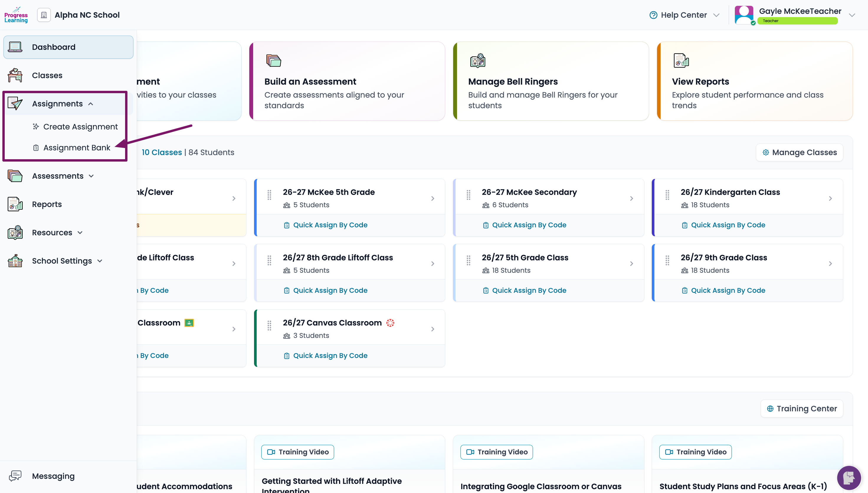
Task: Expand the School Settings menu
Action: point(100,261)
